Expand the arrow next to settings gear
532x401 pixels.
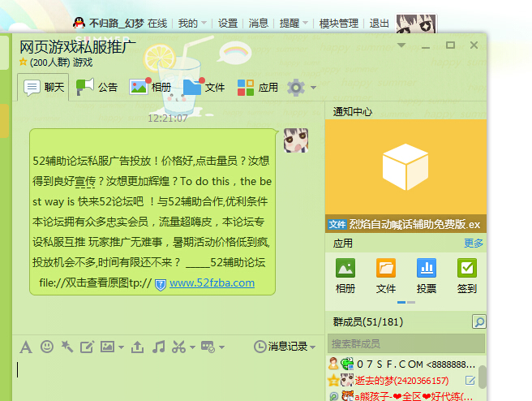(314, 88)
